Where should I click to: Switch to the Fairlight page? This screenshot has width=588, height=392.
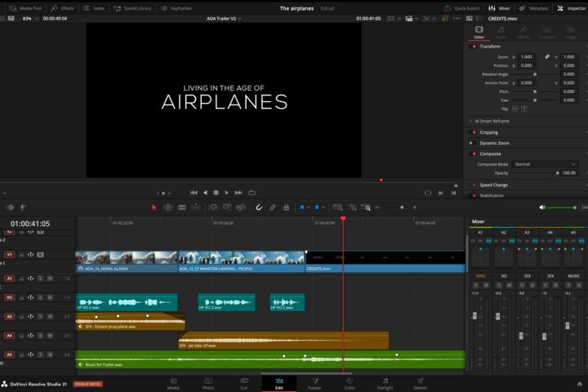point(385,384)
